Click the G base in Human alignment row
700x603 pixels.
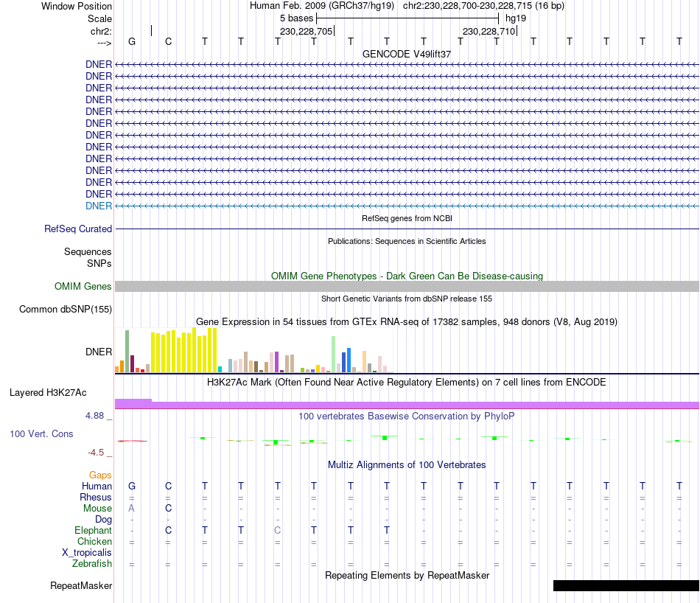click(x=132, y=486)
